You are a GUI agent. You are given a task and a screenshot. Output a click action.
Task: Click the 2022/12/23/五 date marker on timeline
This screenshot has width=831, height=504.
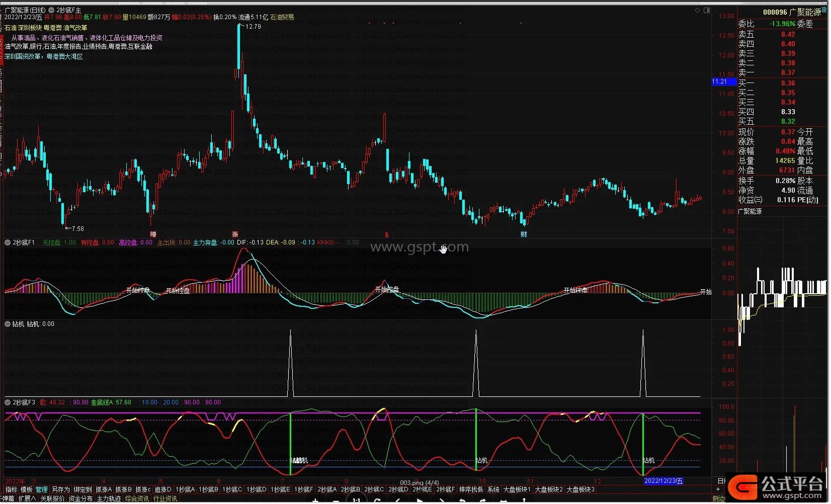(x=663, y=481)
